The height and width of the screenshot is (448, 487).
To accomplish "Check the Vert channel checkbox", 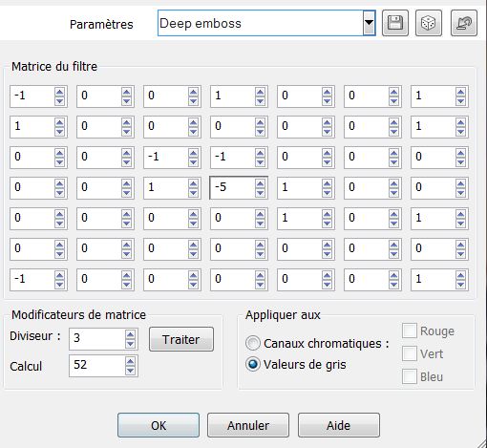I will coord(410,353).
